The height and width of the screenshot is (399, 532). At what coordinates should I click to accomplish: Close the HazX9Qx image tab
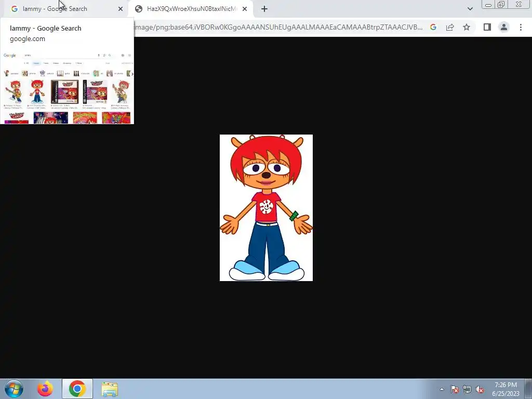[x=245, y=9]
